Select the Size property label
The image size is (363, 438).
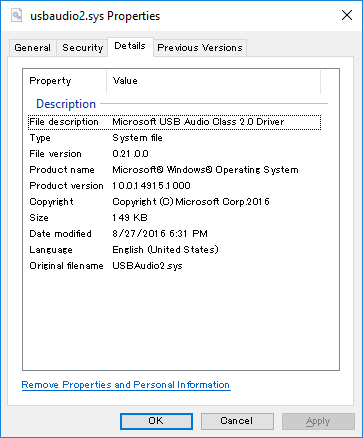pos(39,218)
